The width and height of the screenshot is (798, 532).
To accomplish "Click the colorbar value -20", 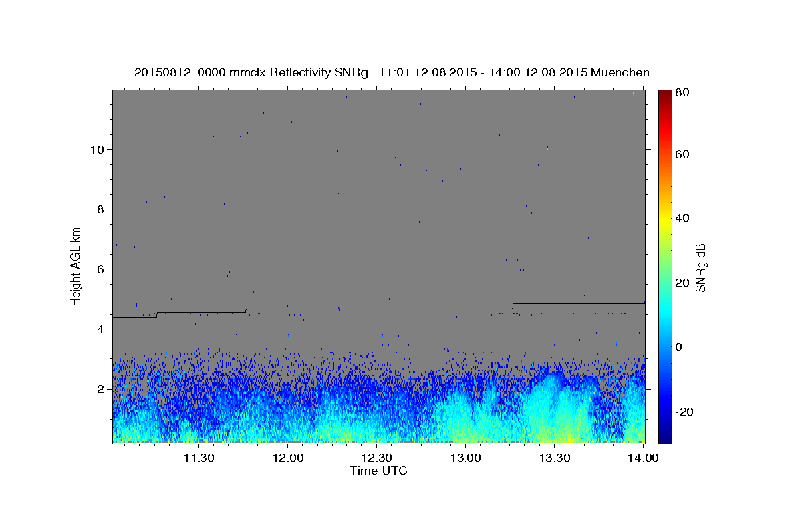I will click(684, 412).
